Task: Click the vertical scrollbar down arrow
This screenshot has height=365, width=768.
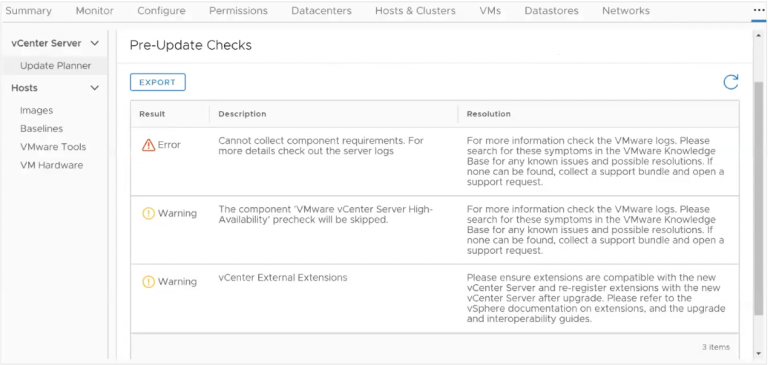Action: [x=759, y=354]
